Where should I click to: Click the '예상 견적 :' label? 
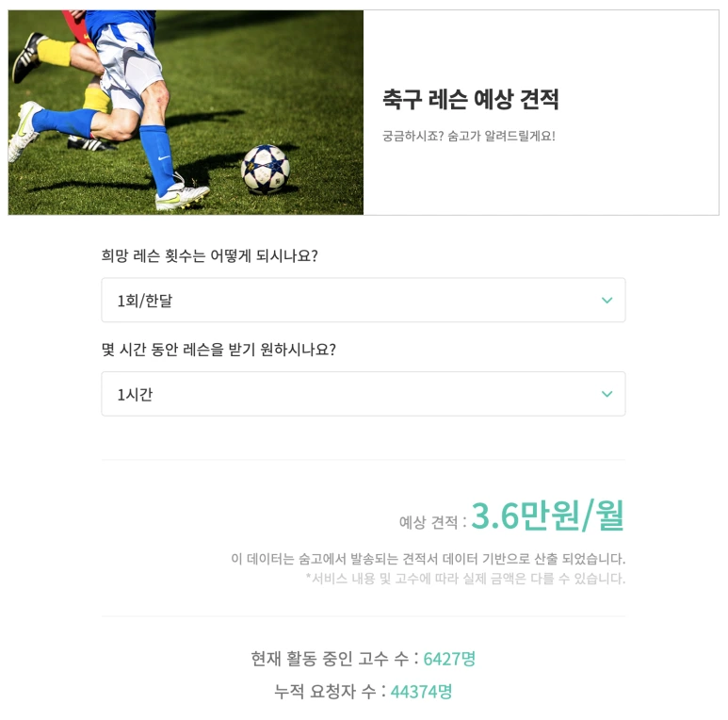tap(432, 522)
